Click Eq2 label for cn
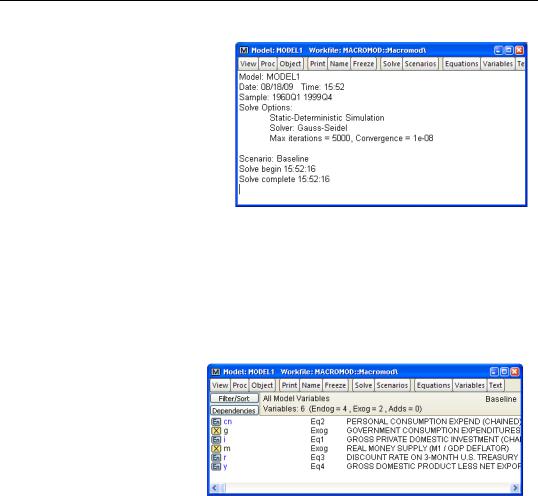Viewport: 538px width, 496px height. (x=317, y=422)
